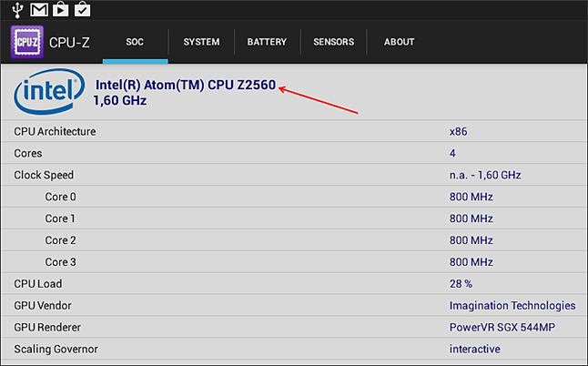The image size is (588, 366).
Task: Click the x86 architecture value
Action: [458, 132]
